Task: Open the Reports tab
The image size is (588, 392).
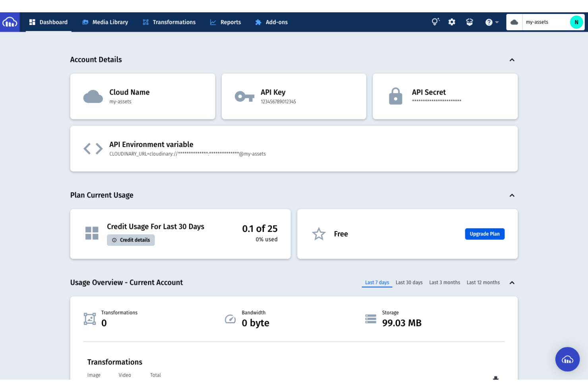Action: [x=226, y=22]
